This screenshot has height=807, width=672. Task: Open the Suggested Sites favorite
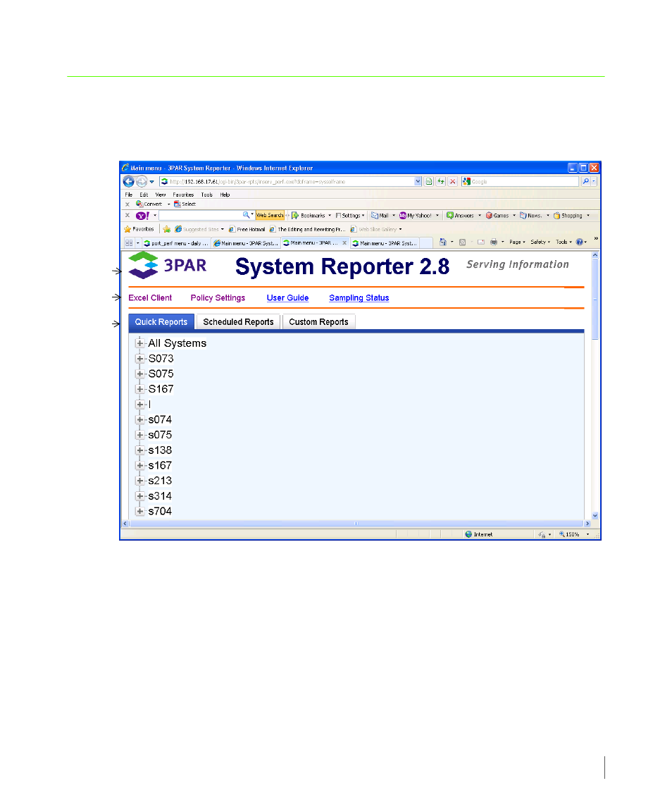(x=199, y=229)
